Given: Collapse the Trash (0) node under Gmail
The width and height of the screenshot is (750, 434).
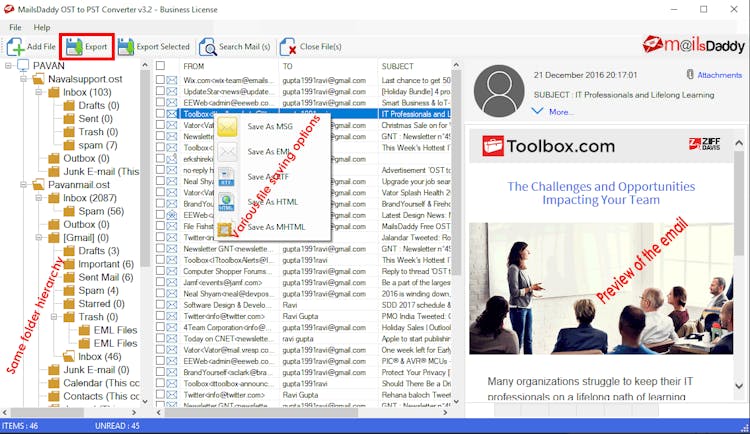Looking at the screenshot, I should click(54, 317).
